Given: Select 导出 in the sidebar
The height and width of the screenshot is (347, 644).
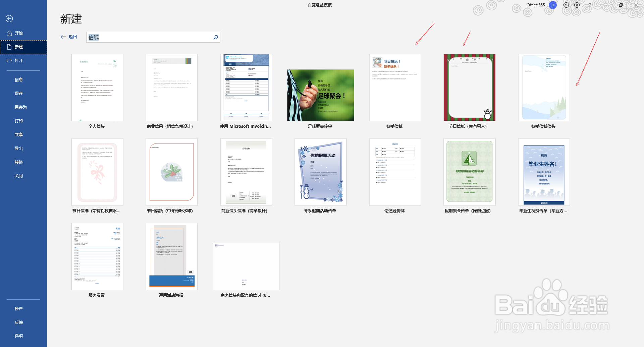Looking at the screenshot, I should click(x=19, y=149).
